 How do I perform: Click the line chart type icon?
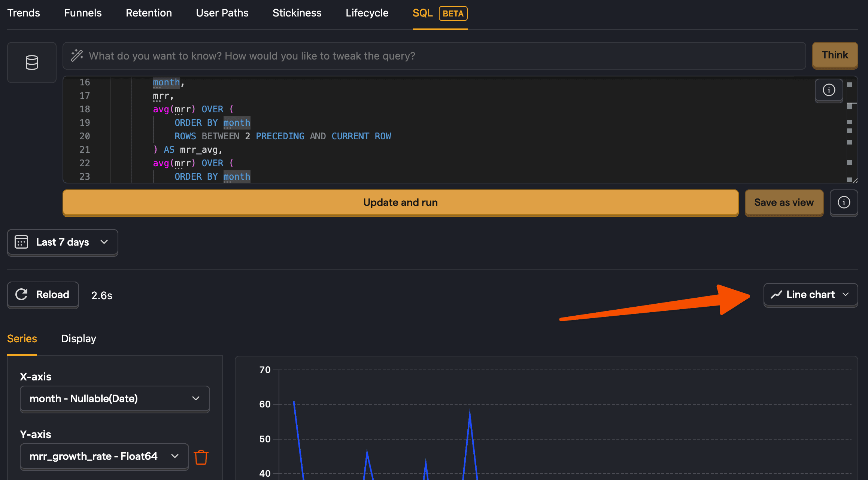[777, 295]
